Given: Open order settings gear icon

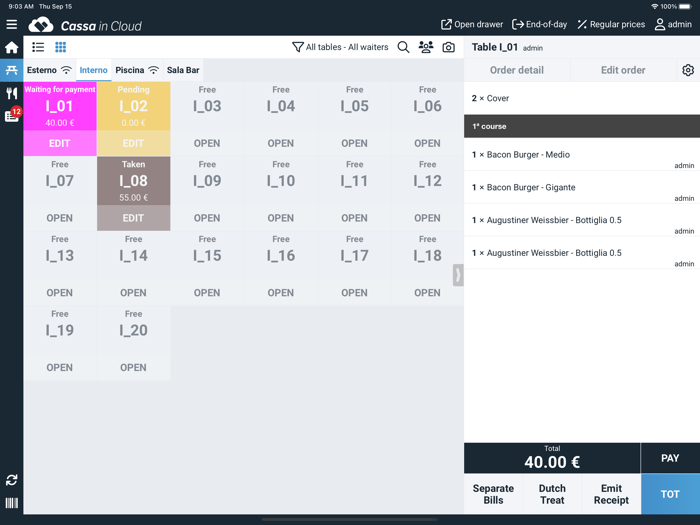Looking at the screenshot, I should tap(688, 70).
